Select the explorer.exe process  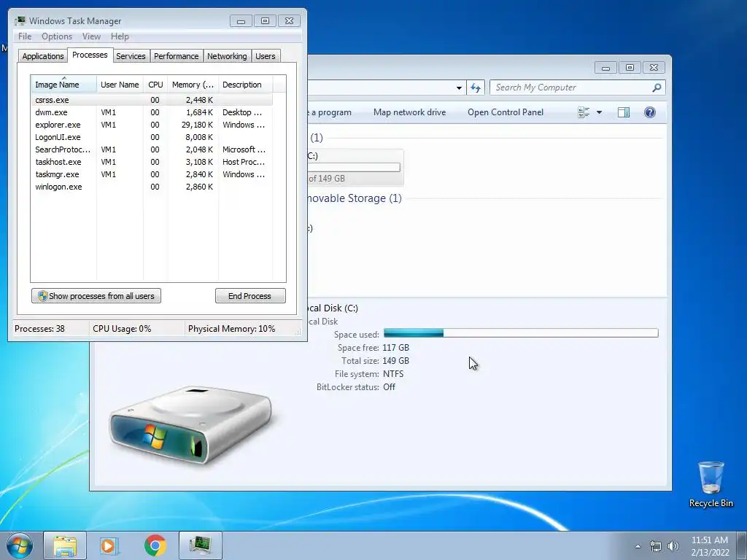(152, 125)
